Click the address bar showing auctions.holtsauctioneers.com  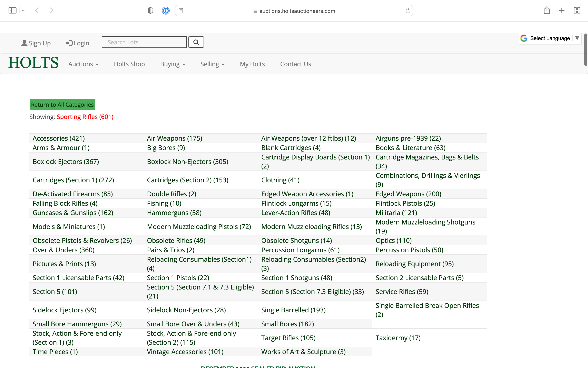294,11
